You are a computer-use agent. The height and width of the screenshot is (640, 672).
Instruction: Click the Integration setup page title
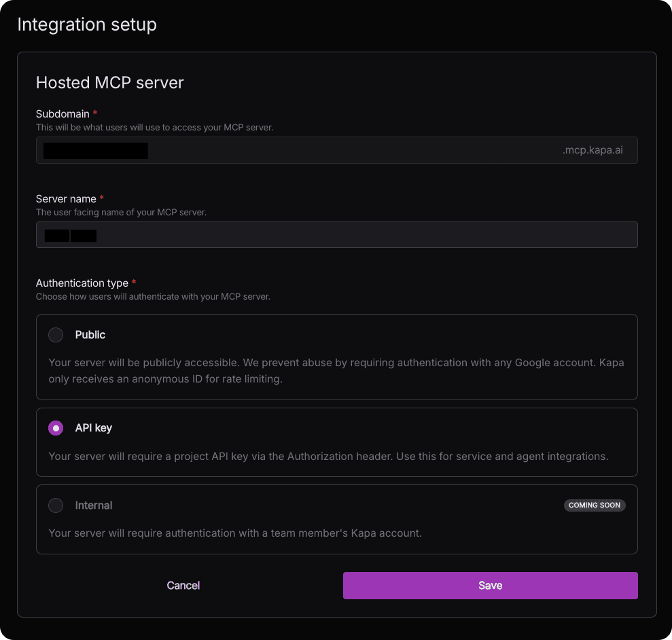click(x=87, y=24)
